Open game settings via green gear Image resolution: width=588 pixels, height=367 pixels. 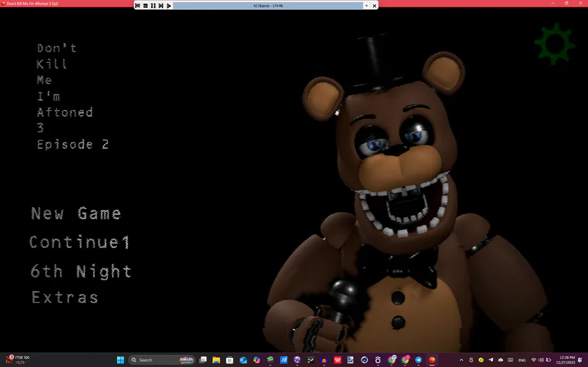point(555,44)
